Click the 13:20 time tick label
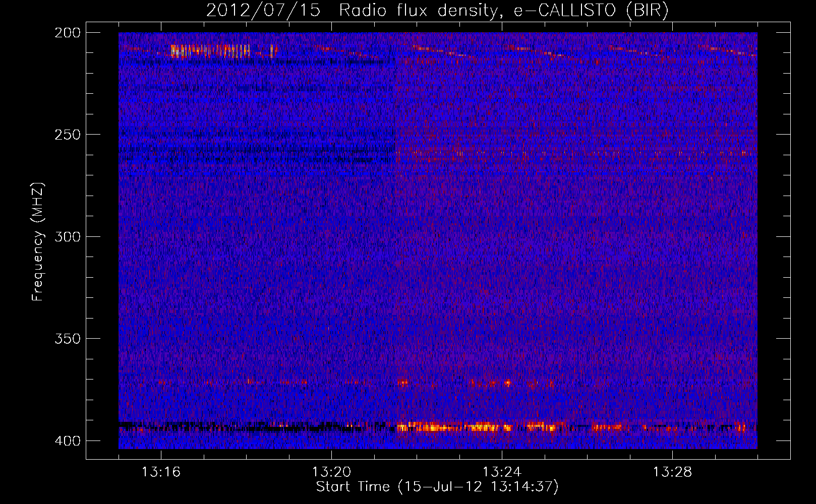Screen dimensions: 816x504 pyautogui.click(x=331, y=472)
